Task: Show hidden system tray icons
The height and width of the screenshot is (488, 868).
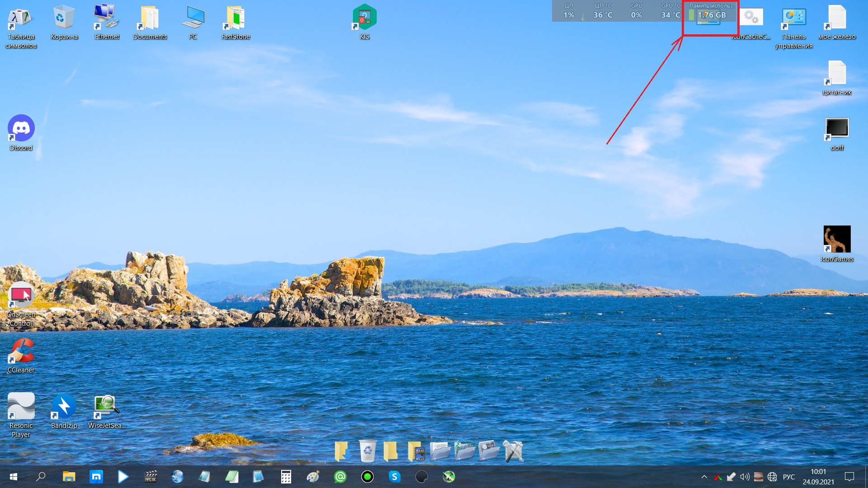Action: 704,477
